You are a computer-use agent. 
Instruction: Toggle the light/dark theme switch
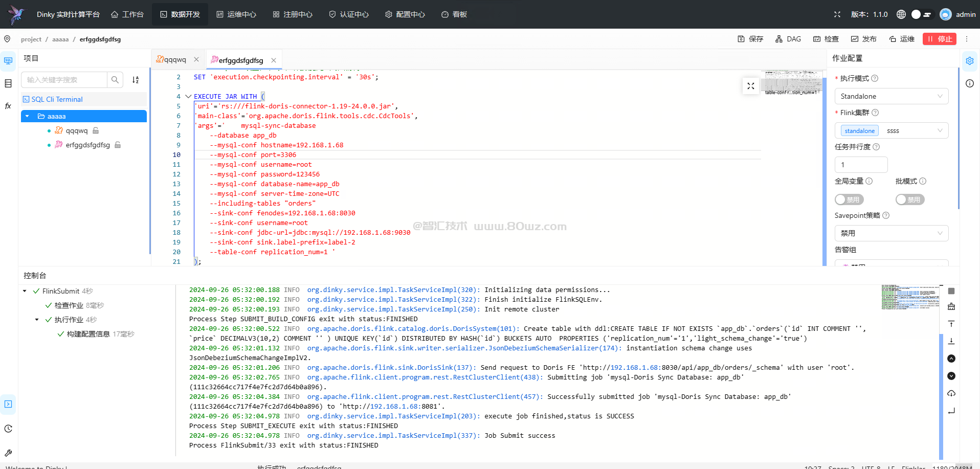pos(922,14)
